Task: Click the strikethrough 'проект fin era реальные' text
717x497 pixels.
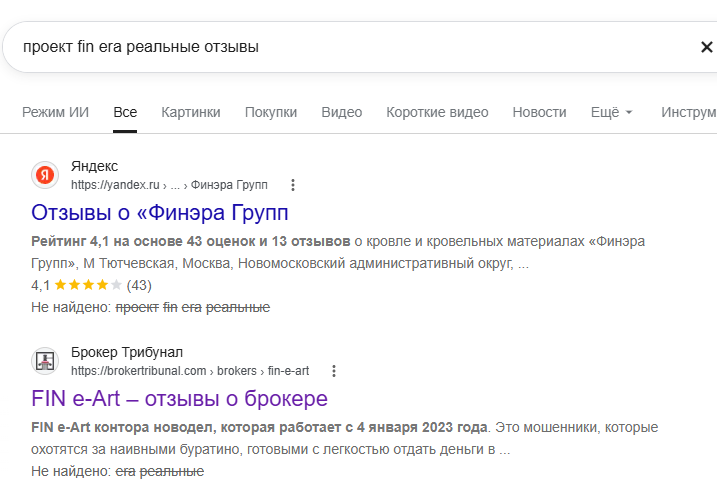Action: [193, 307]
